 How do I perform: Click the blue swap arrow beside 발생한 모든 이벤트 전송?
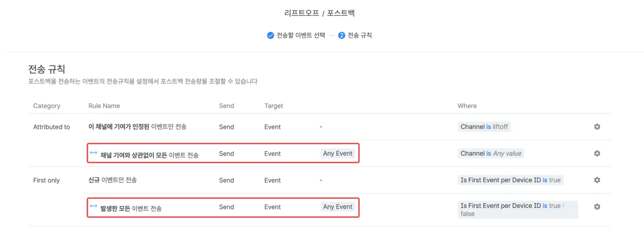tap(93, 206)
